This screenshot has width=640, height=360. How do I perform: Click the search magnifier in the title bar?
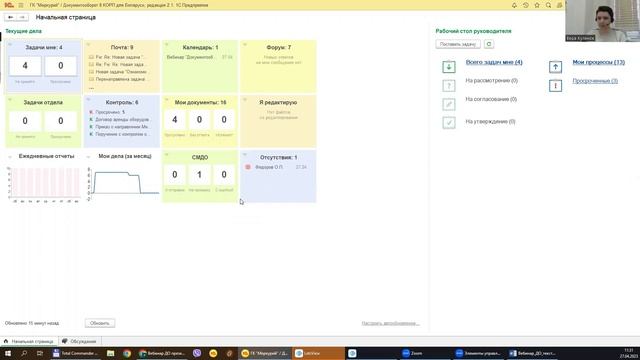[x=549, y=5]
